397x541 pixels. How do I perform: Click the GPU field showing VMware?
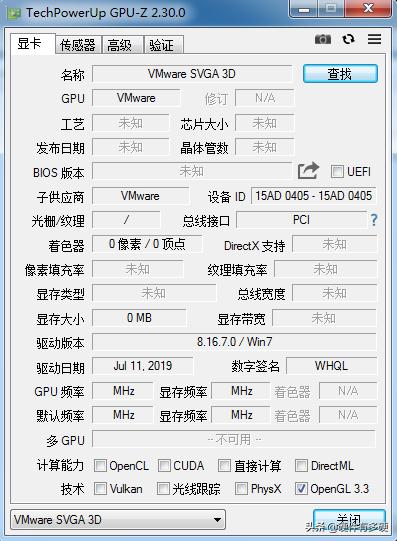tap(136, 98)
